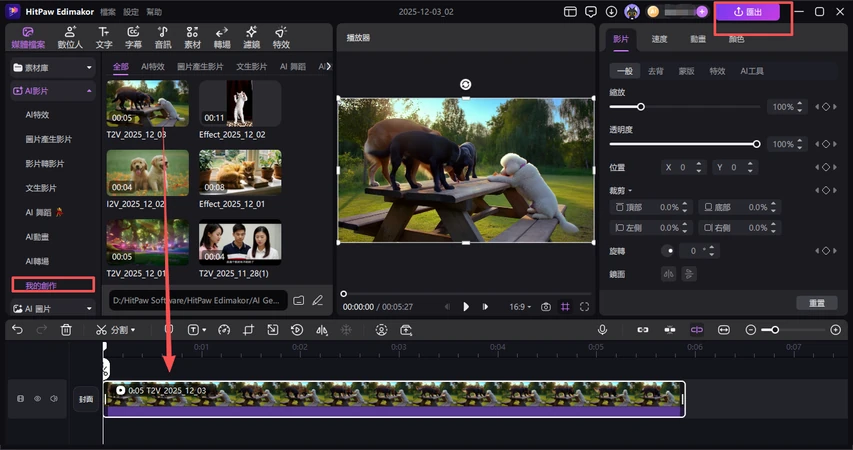Click the 透明度 opacity slider handle
This screenshot has height=450, width=853.
[756, 144]
